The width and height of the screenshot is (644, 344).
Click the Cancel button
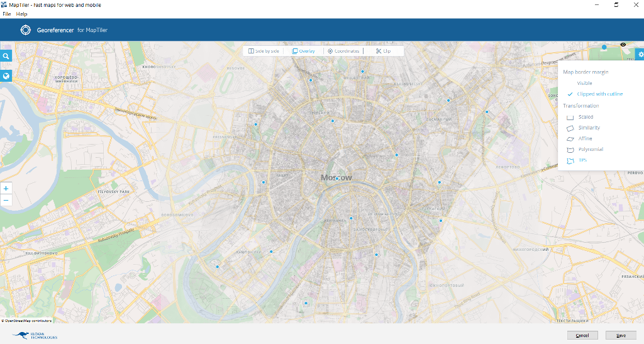[582, 335]
